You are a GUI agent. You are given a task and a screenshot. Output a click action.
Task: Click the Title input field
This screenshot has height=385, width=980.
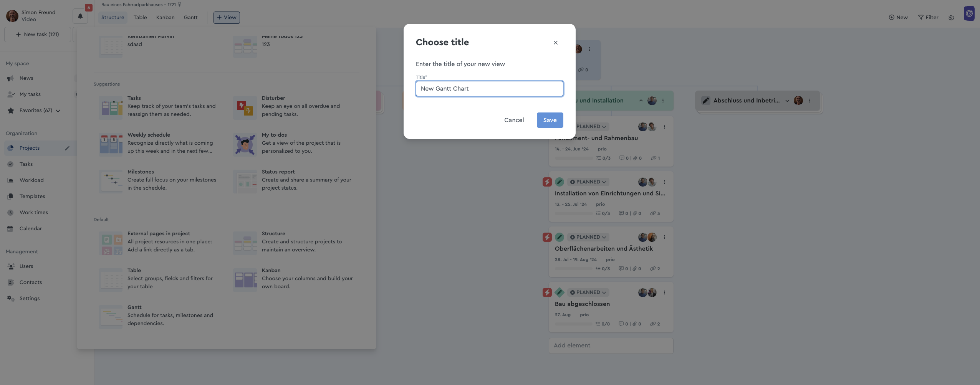pyautogui.click(x=490, y=89)
